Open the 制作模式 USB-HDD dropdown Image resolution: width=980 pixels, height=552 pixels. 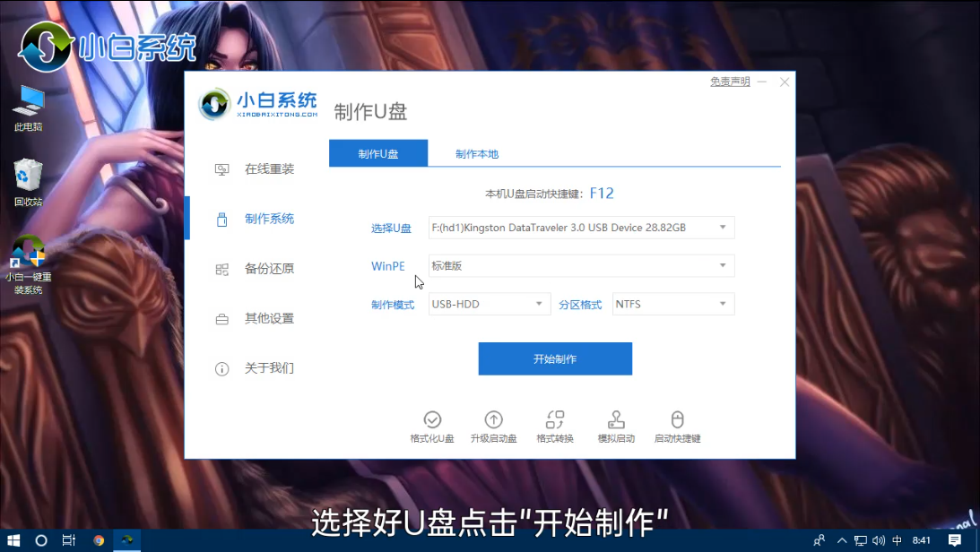[x=490, y=304]
